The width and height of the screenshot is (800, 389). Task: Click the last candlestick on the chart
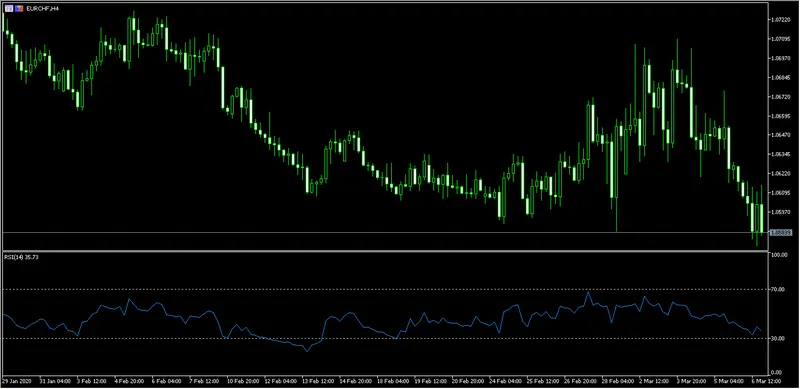pyautogui.click(x=762, y=218)
